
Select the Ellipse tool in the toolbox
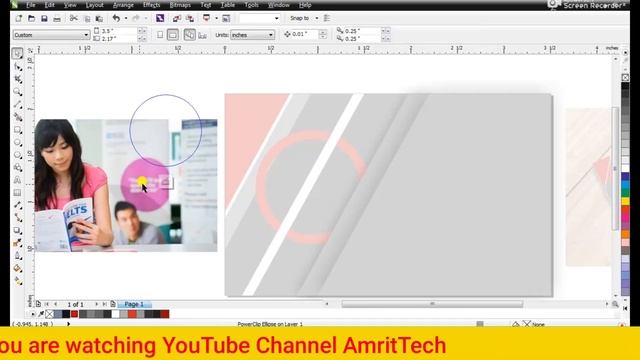coord(18,142)
